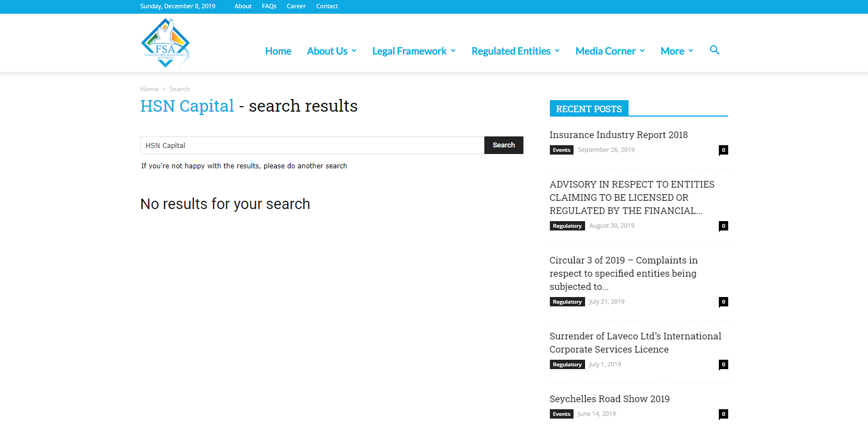The width and height of the screenshot is (868, 434).
Task: Click the FSA logo in the header
Action: (x=165, y=43)
